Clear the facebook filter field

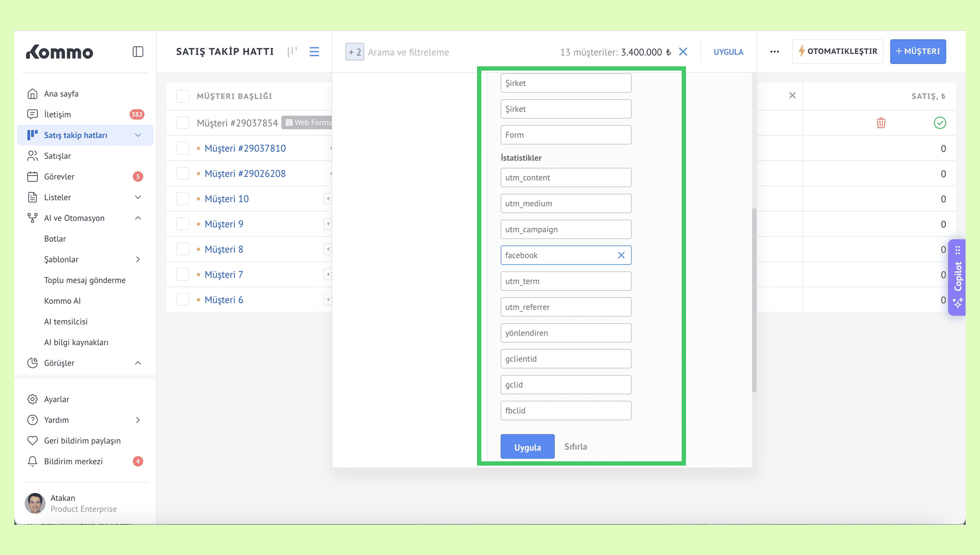pos(621,255)
